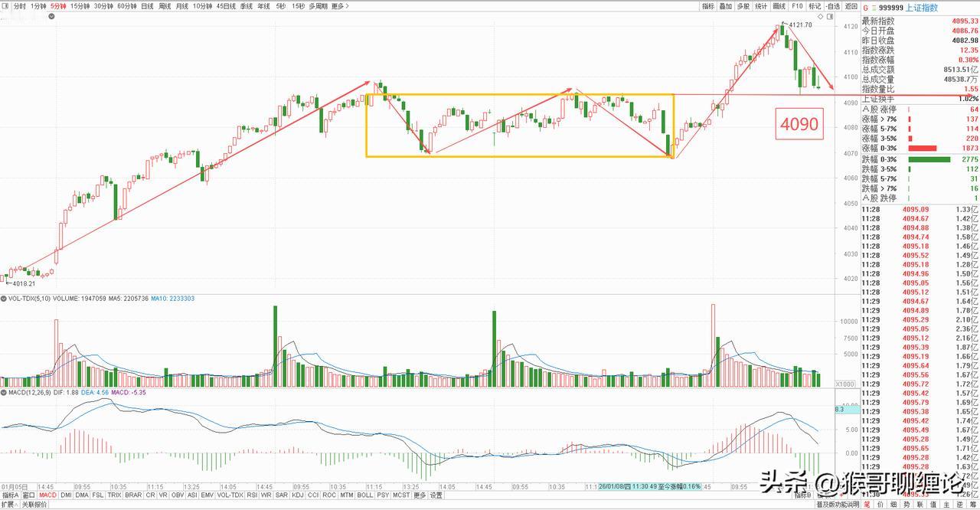
Task: Click the 返回 back button
Action: (851, 6)
